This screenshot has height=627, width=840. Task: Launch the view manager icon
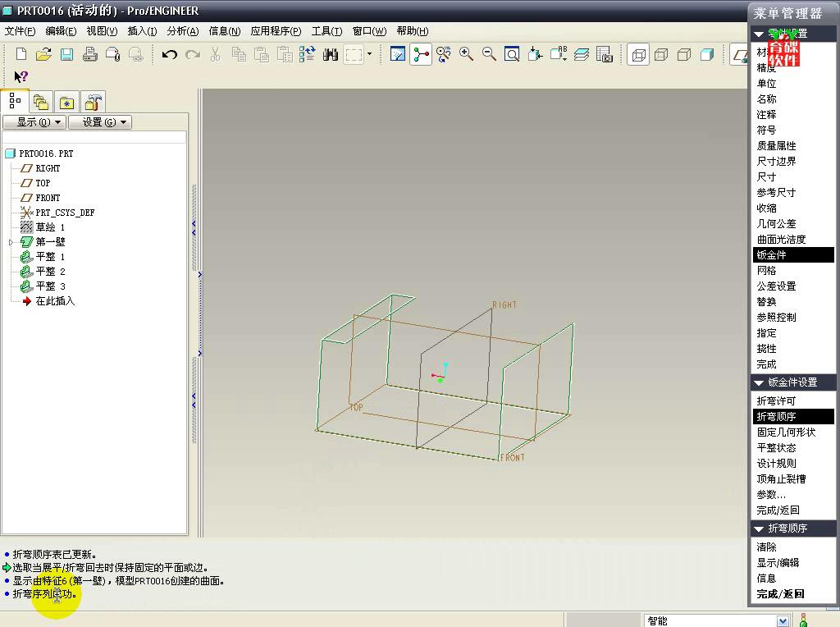click(x=605, y=54)
